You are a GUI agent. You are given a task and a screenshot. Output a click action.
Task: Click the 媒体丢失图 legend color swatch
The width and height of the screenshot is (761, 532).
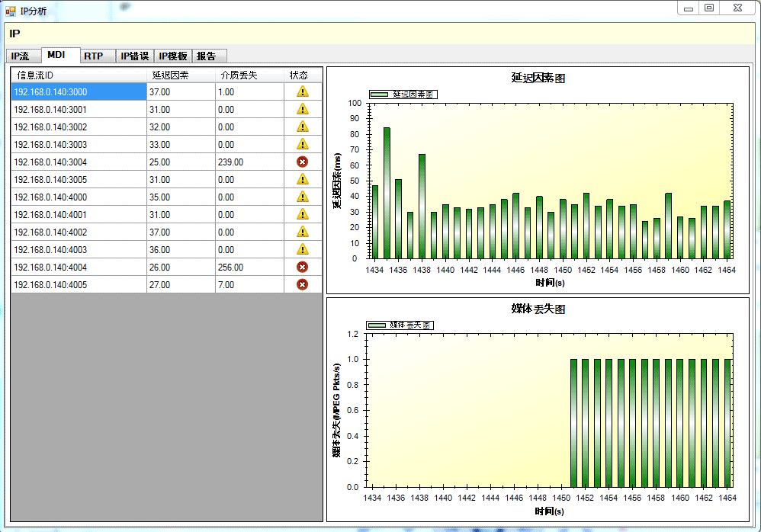(377, 325)
